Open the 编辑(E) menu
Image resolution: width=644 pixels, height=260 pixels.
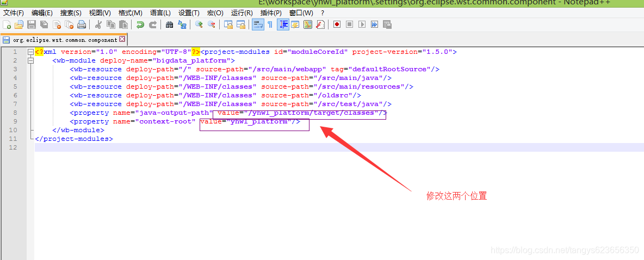click(42, 13)
